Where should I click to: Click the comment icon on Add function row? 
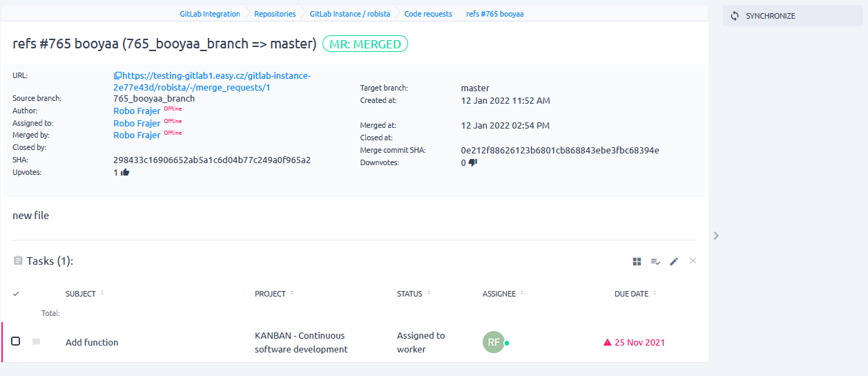(x=36, y=342)
